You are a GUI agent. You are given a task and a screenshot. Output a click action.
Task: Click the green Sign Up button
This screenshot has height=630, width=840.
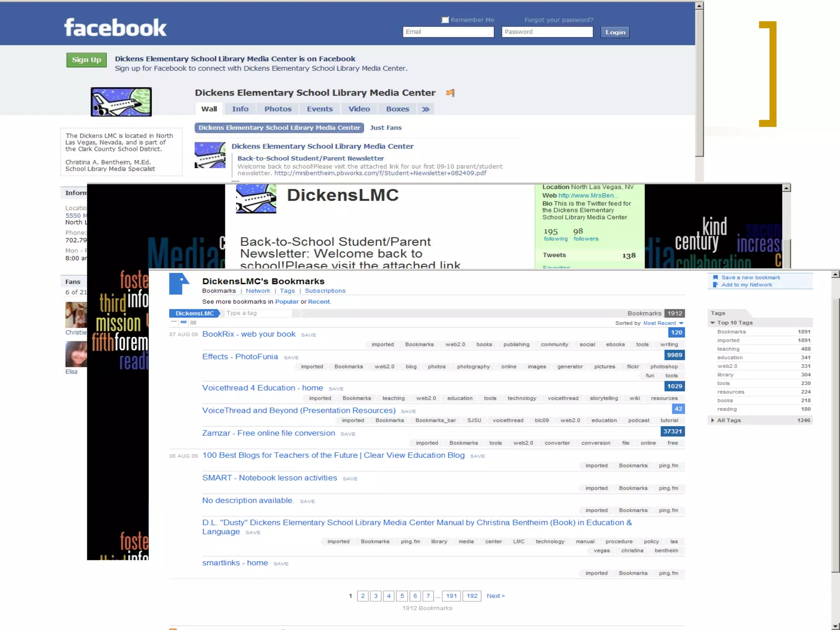pyautogui.click(x=87, y=60)
